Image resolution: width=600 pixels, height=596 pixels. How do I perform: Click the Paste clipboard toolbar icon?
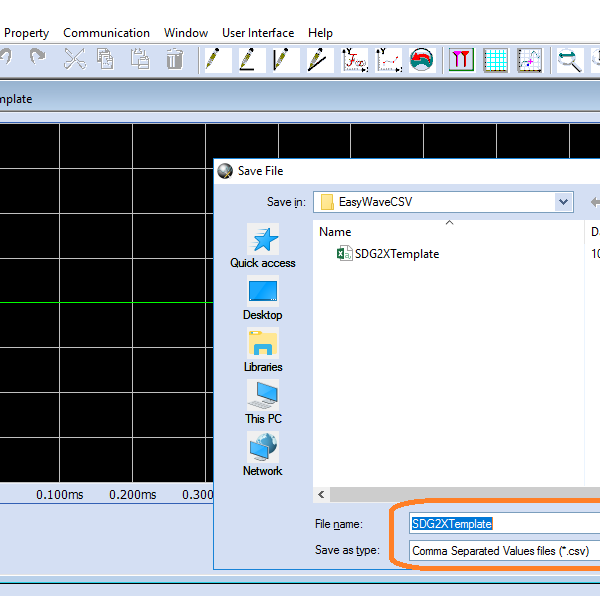click(x=140, y=59)
